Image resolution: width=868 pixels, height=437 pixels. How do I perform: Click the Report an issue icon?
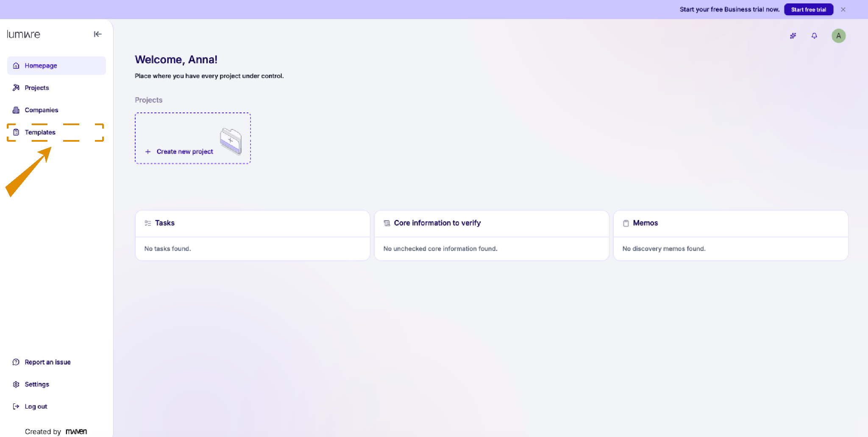[16, 362]
